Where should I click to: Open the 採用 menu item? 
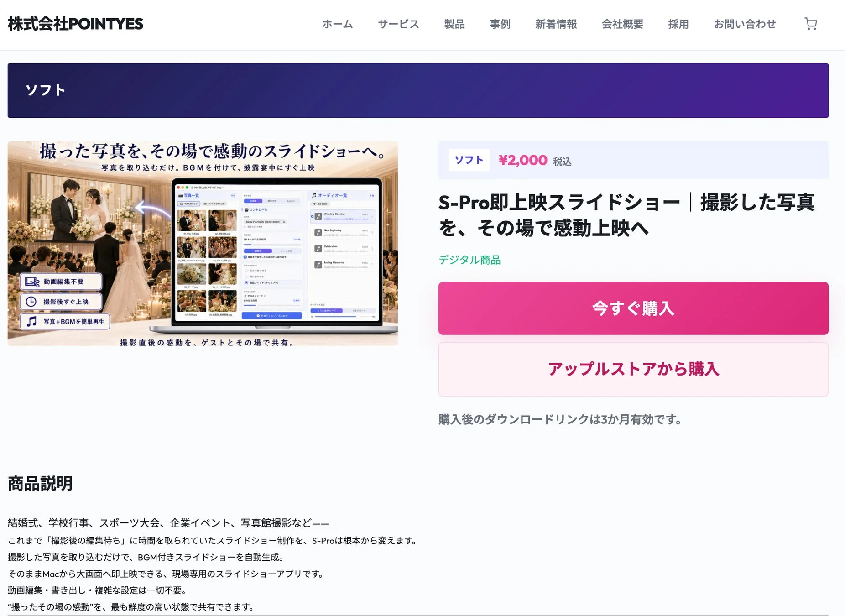678,24
